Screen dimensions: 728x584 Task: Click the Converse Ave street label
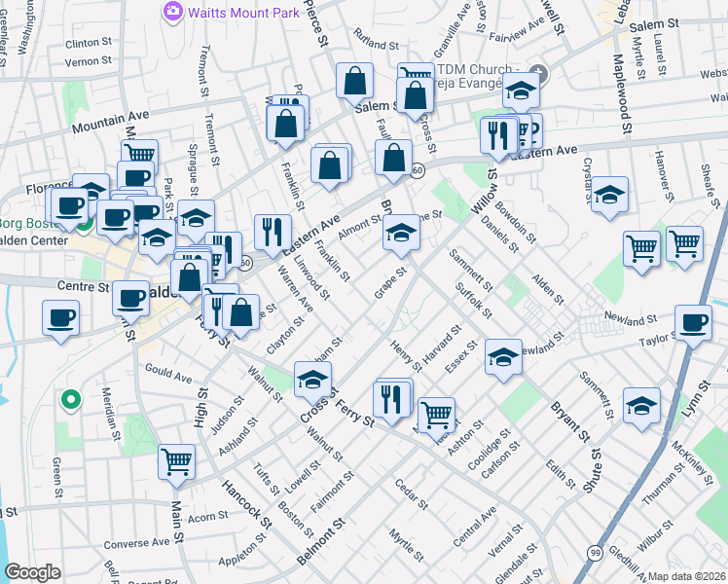(136, 544)
